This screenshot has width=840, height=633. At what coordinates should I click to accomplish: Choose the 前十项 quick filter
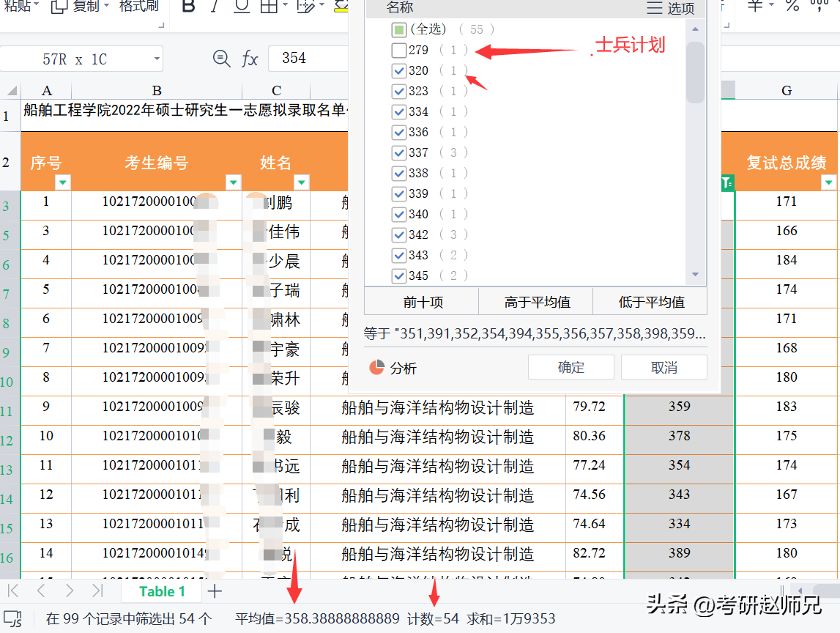tap(422, 302)
